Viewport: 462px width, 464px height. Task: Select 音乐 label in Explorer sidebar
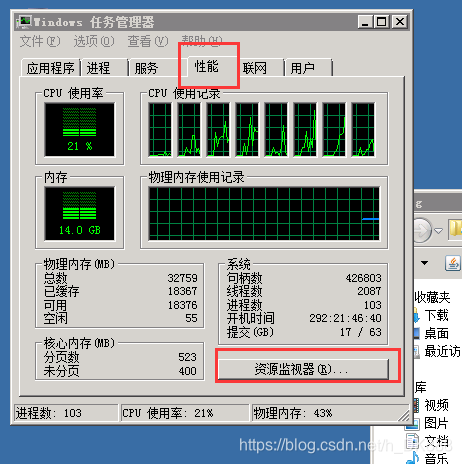[437, 459]
